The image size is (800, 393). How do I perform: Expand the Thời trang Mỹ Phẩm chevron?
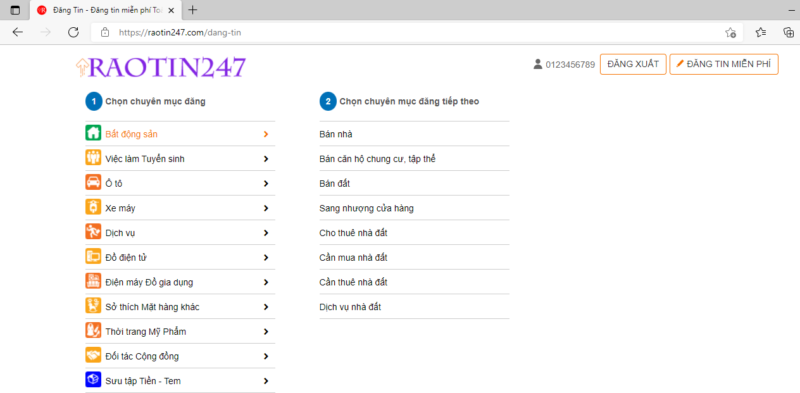[266, 331]
